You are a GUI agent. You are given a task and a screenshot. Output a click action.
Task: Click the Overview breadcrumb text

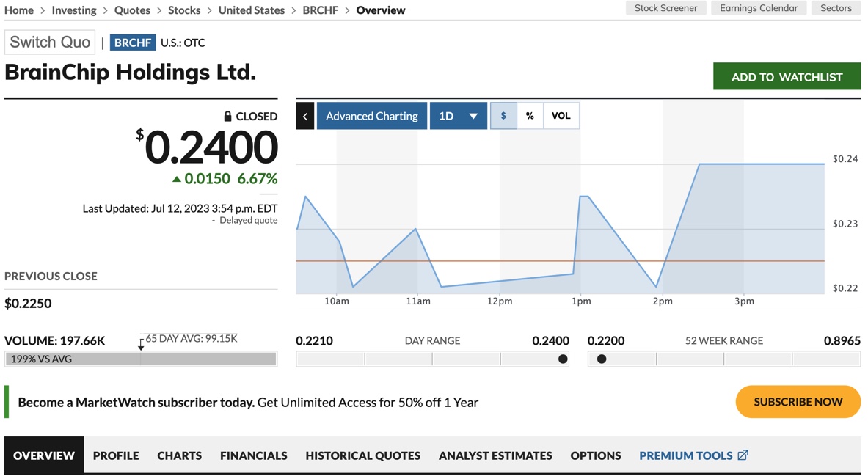(x=381, y=10)
